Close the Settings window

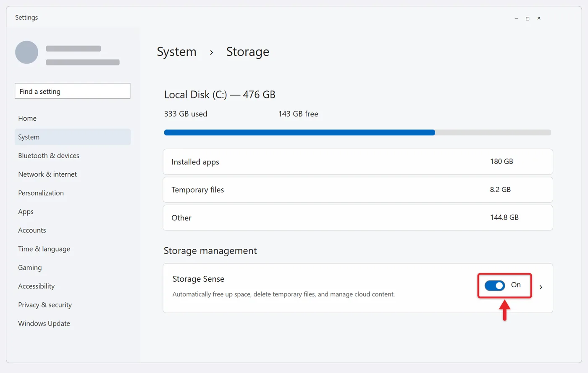point(539,19)
